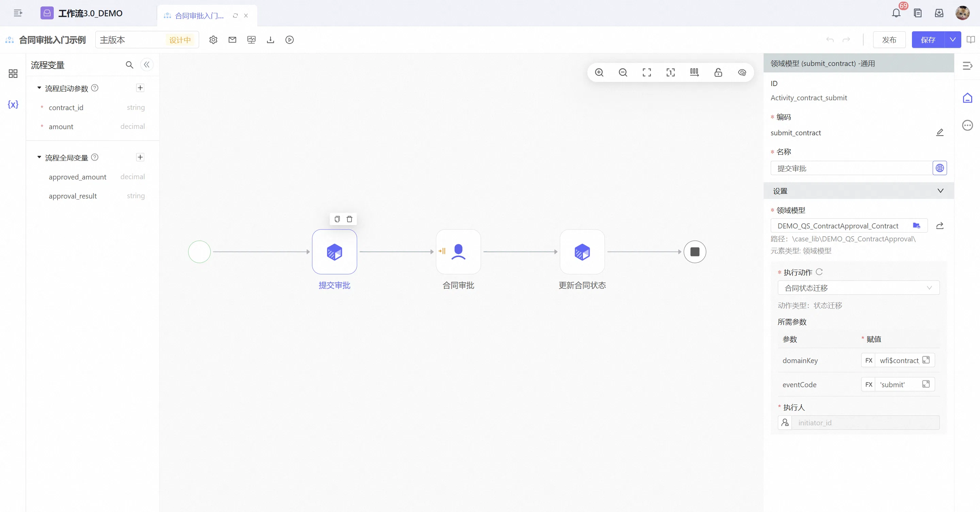Toggle the canvas eye visibility icon

742,73
